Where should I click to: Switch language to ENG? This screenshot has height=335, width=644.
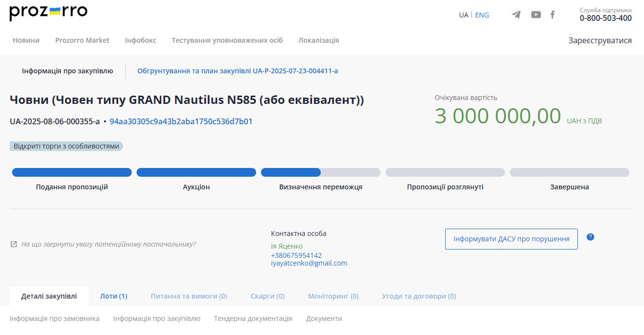482,15
